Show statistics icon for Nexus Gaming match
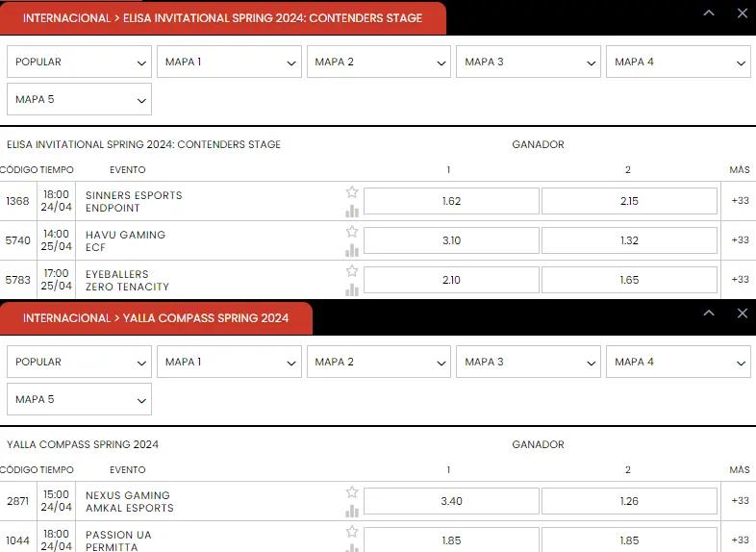 (x=352, y=511)
